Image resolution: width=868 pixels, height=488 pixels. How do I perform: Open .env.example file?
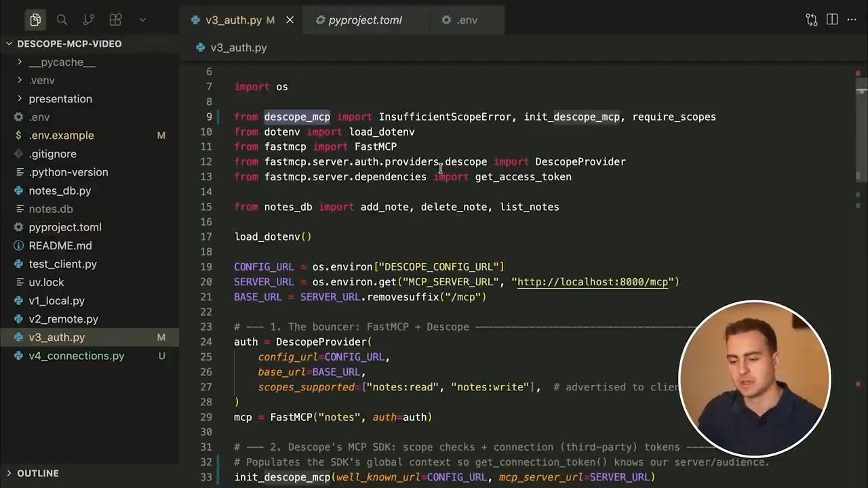coord(90,135)
